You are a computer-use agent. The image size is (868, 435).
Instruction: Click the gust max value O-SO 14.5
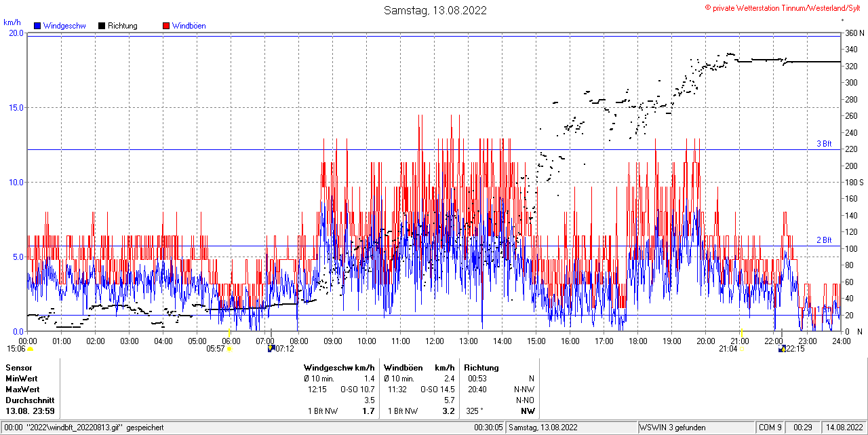[437, 390]
